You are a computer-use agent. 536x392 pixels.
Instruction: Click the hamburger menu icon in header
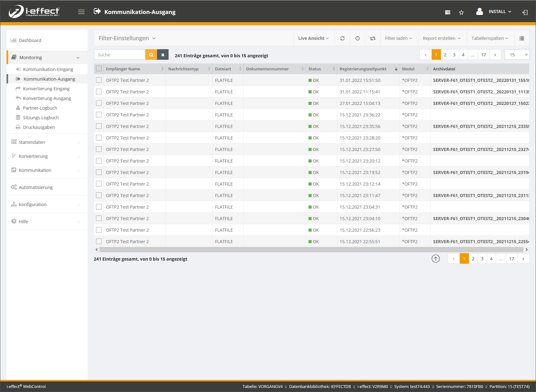point(81,12)
